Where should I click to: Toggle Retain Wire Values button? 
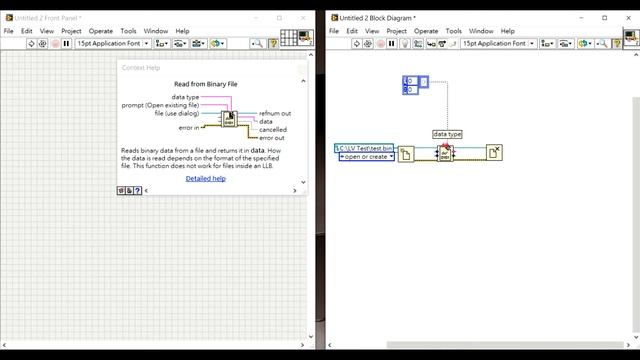[x=418, y=43]
